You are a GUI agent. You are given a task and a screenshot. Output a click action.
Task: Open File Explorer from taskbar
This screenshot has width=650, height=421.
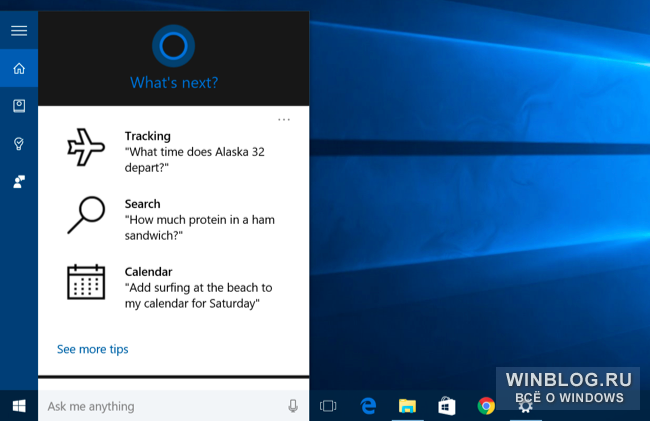(407, 406)
